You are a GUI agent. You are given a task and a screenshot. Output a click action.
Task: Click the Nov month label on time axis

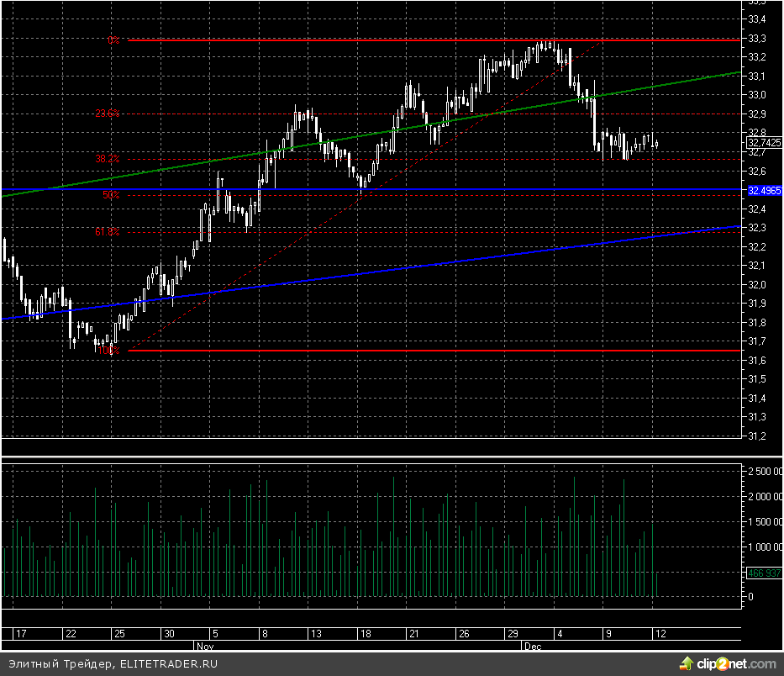point(204,647)
